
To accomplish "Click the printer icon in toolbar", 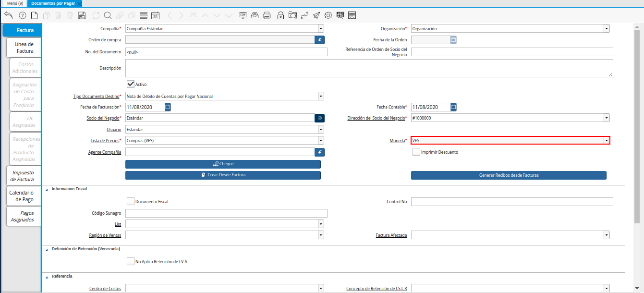I will point(267,15).
